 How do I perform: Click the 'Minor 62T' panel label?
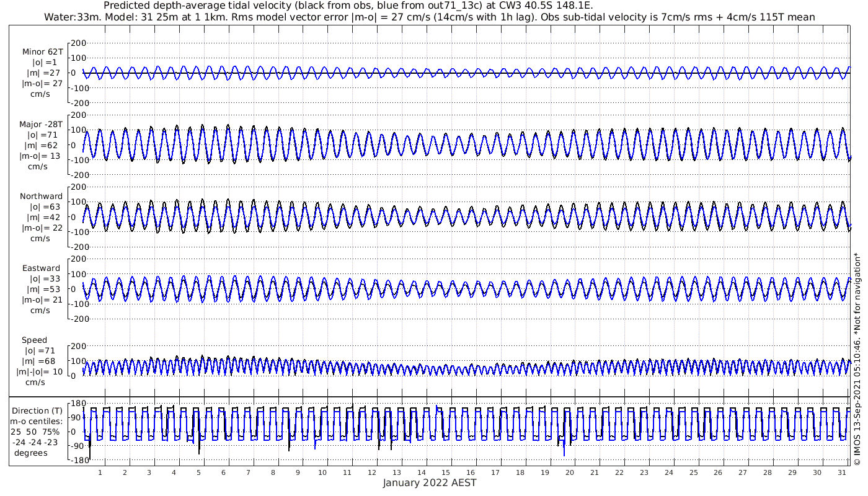[x=42, y=52]
